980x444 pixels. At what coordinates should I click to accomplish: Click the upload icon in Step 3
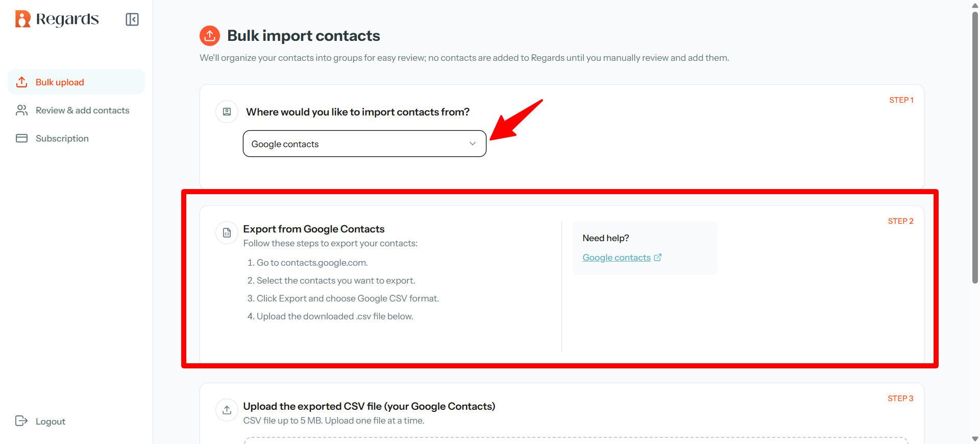227,410
